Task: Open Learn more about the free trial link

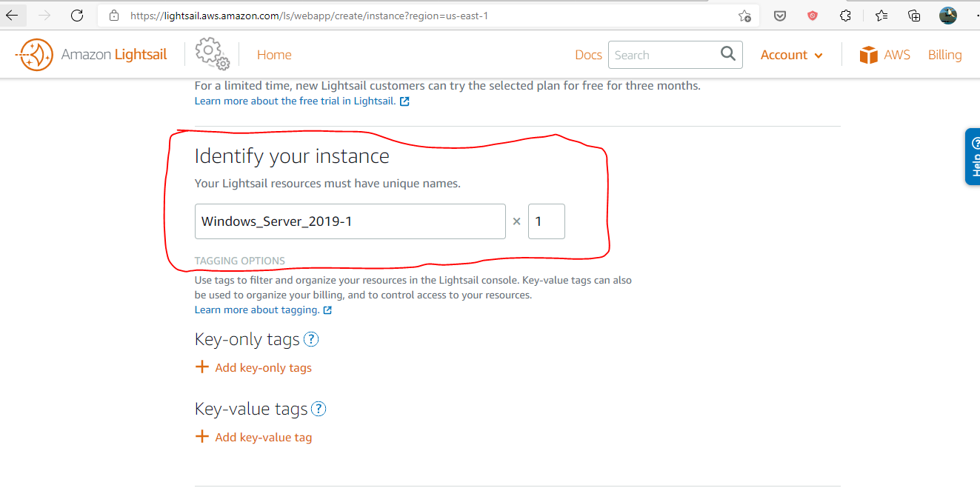Action: point(302,101)
